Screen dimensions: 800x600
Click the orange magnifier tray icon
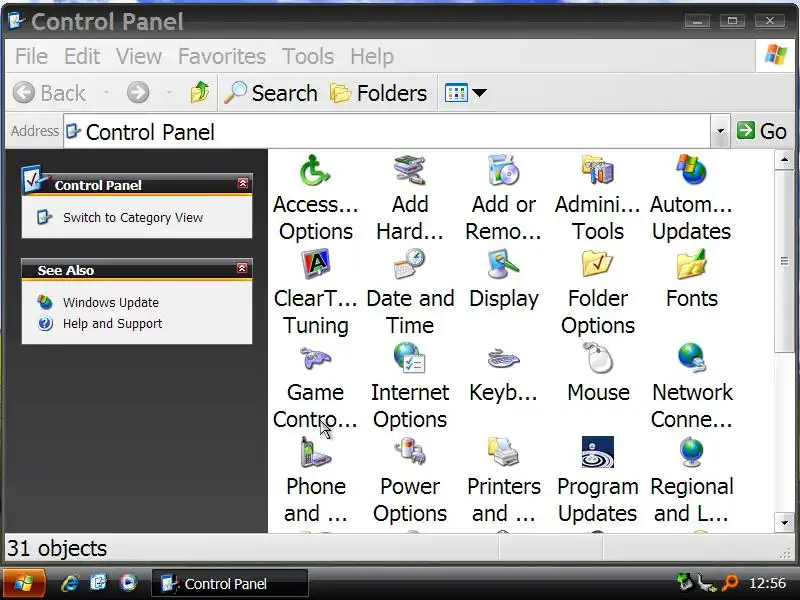730,582
